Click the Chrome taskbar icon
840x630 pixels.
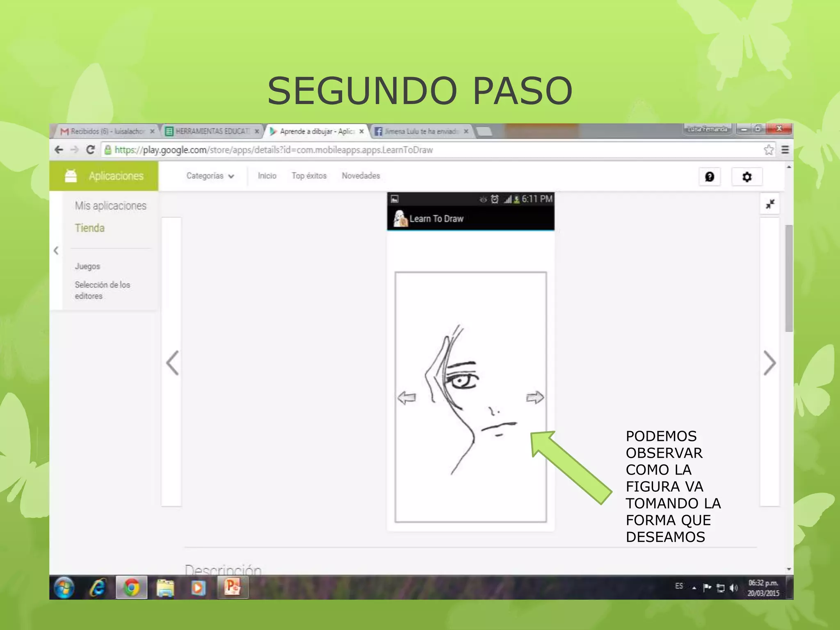point(131,588)
